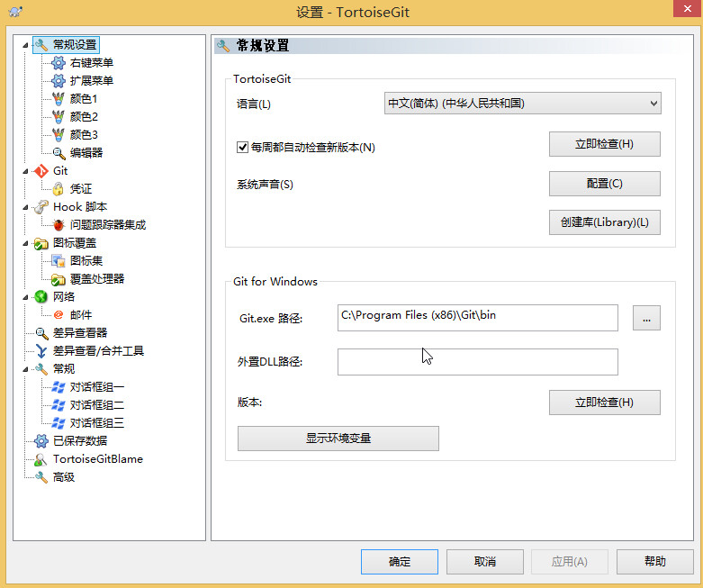
Task: Click the merge icon for 差异查看/合并工具
Action: 41,351
